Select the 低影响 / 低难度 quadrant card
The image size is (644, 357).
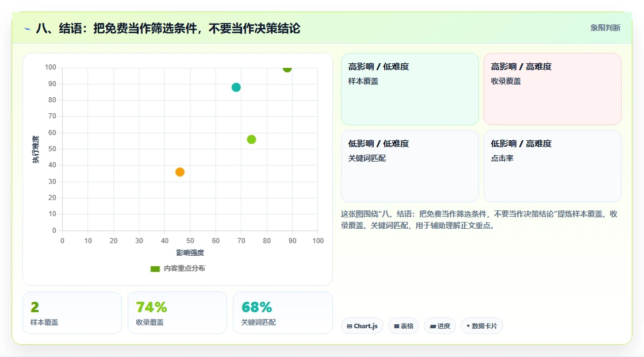tap(410, 166)
